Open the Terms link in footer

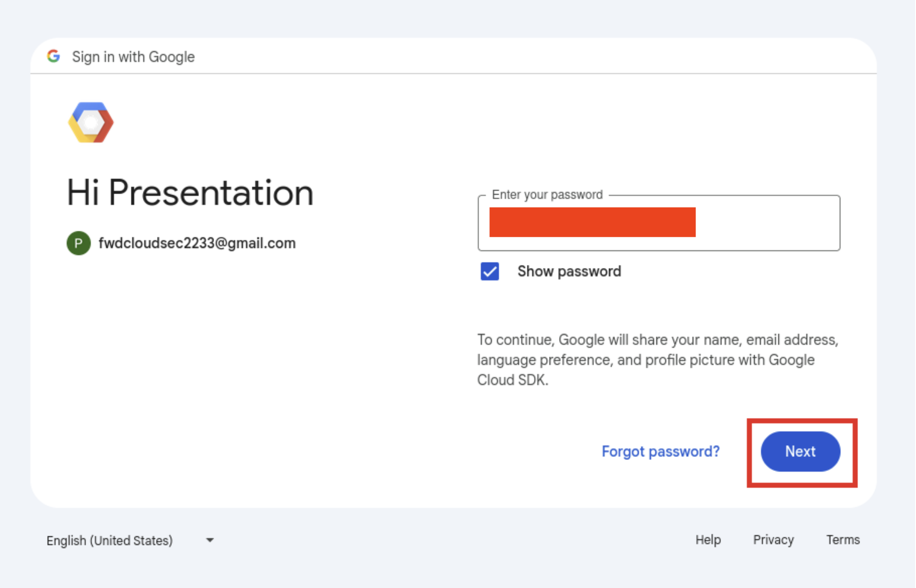[843, 540]
